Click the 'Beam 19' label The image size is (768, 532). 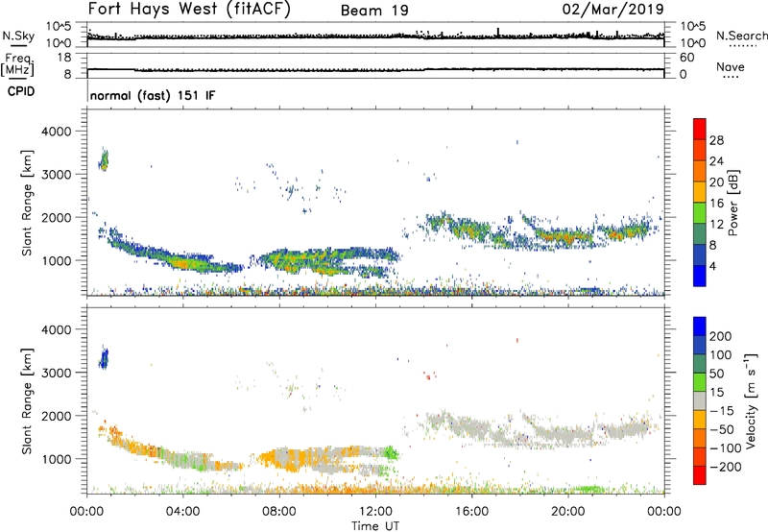(x=374, y=11)
